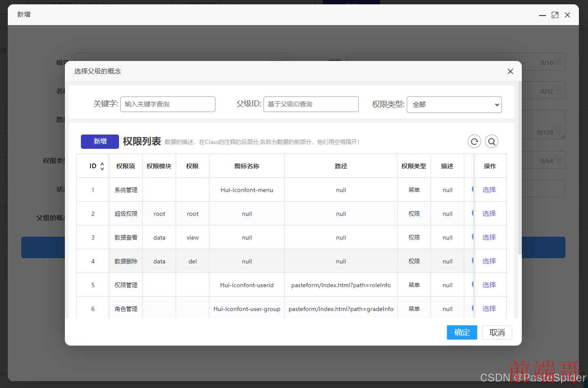Click the 权限类型 column header
The image size is (588, 388).
coord(414,166)
